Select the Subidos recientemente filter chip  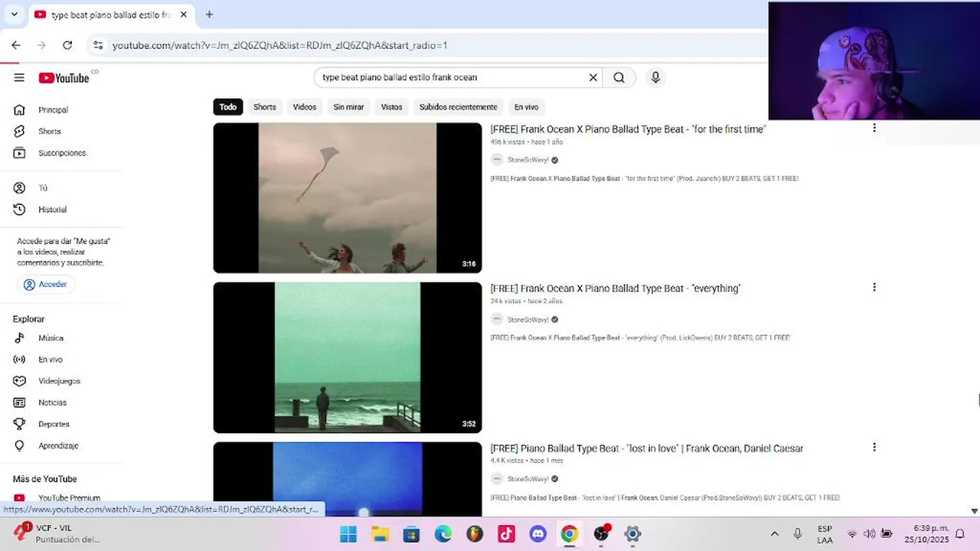[x=458, y=107]
